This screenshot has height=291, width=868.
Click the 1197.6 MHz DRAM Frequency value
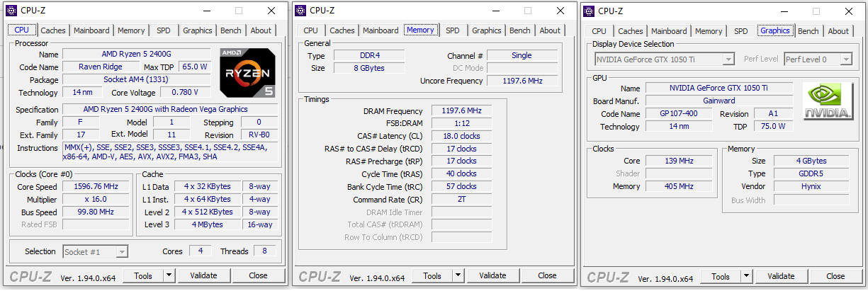[461, 110]
